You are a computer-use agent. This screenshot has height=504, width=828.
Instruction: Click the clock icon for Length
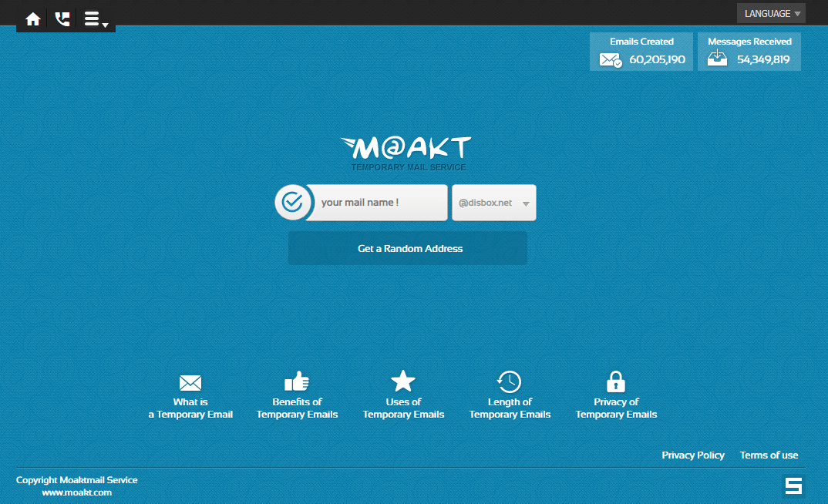click(x=510, y=380)
